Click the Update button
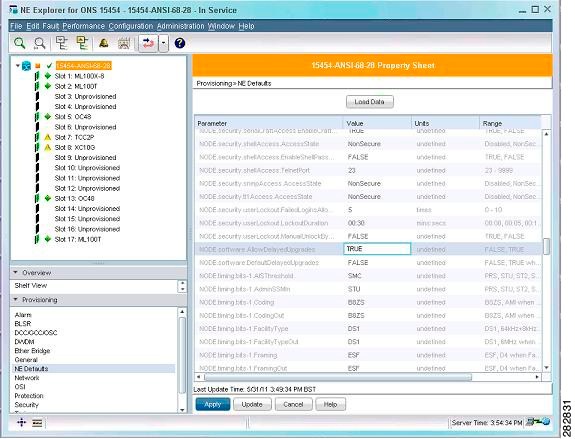 (252, 405)
